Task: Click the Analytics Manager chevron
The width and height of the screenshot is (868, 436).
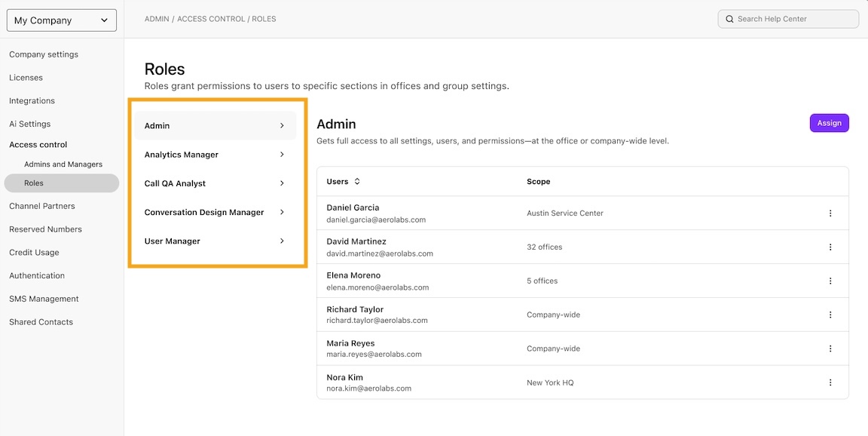Action: click(x=282, y=155)
